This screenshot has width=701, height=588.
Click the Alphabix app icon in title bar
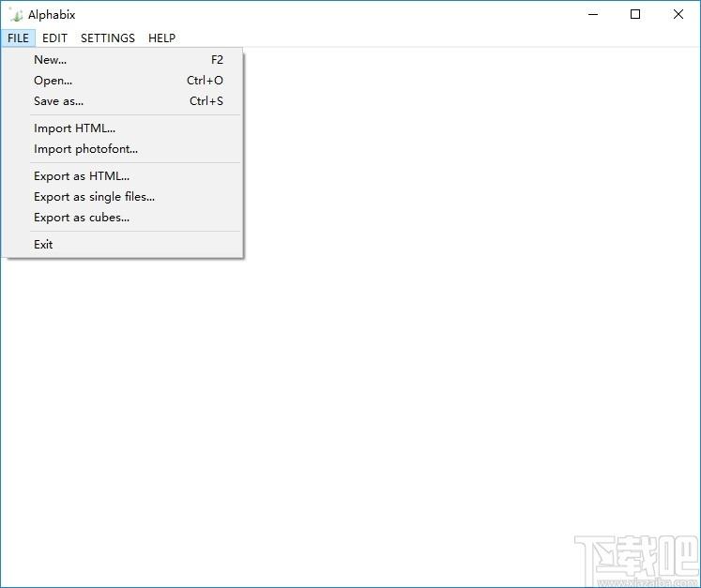click(x=16, y=15)
